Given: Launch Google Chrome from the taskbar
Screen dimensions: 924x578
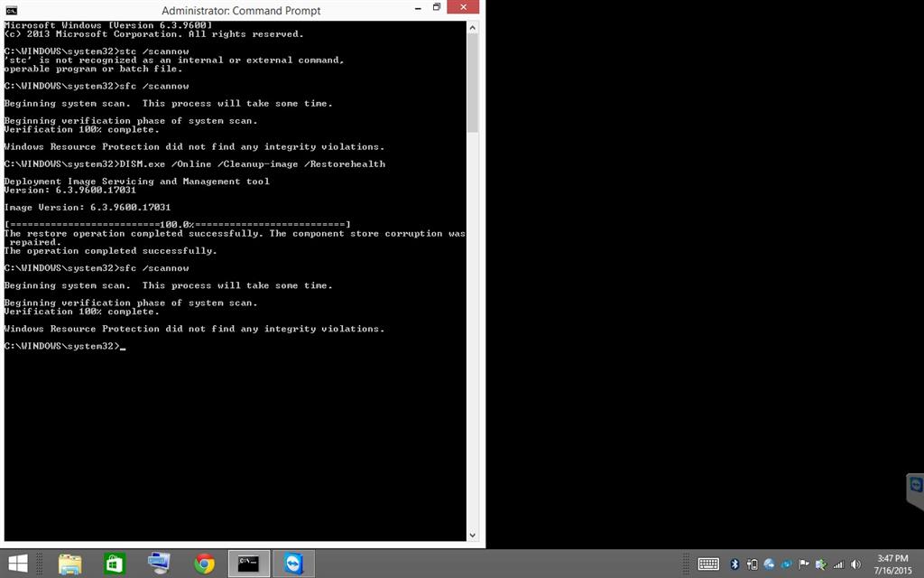Looking at the screenshot, I should [204, 564].
